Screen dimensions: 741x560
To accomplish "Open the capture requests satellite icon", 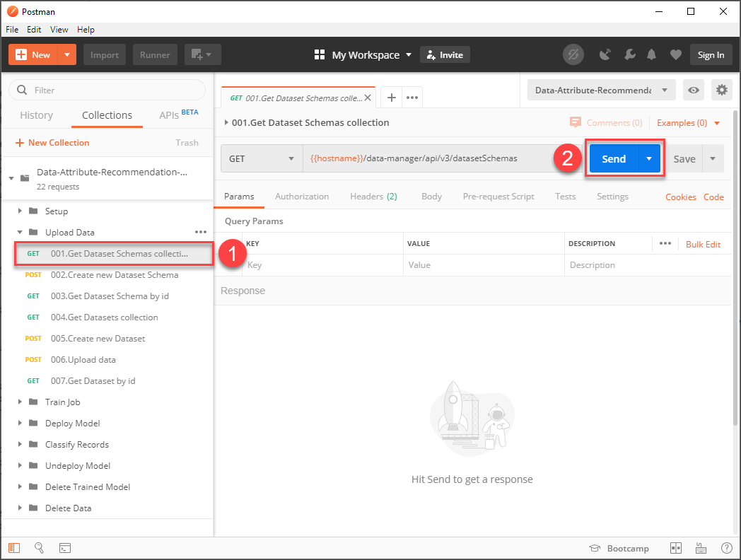I will (x=605, y=55).
